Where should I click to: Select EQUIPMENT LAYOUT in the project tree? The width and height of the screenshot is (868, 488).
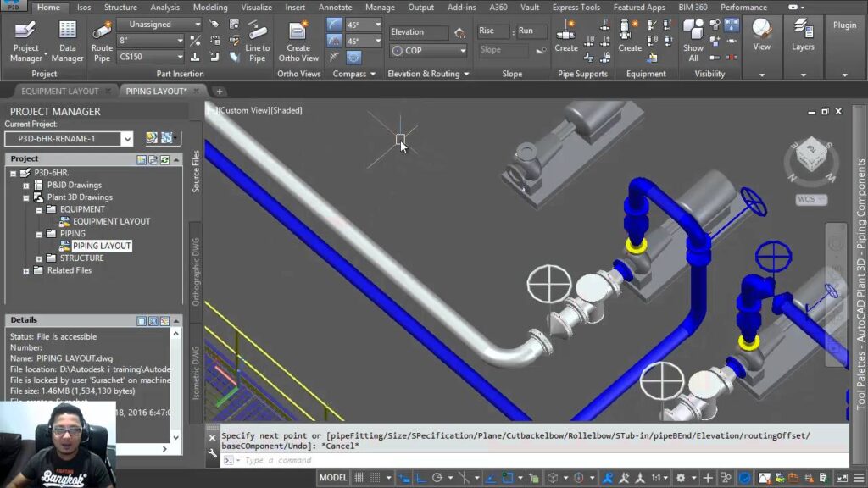tap(111, 221)
